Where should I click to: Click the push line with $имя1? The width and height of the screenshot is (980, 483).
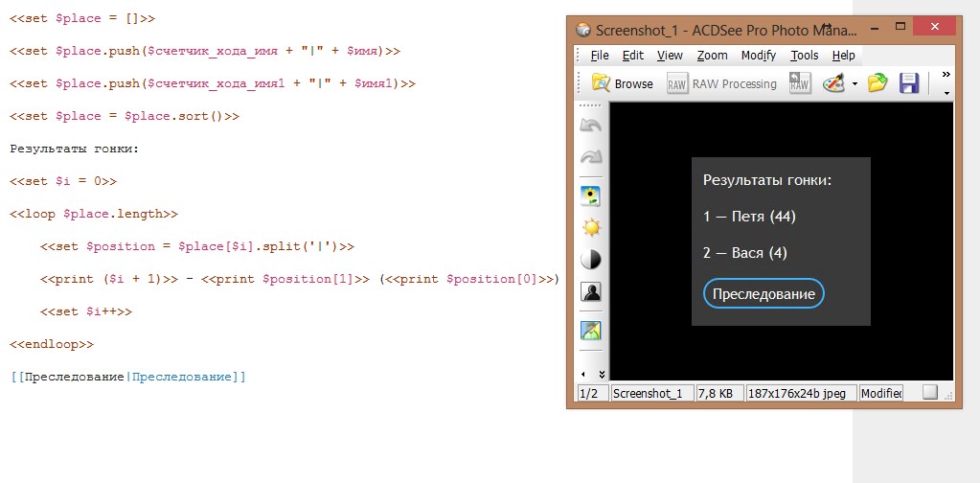coord(213,83)
